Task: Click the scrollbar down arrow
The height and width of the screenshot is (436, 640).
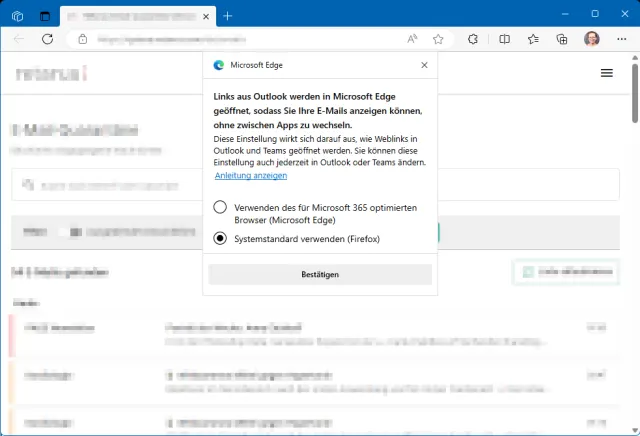Action: (635, 430)
